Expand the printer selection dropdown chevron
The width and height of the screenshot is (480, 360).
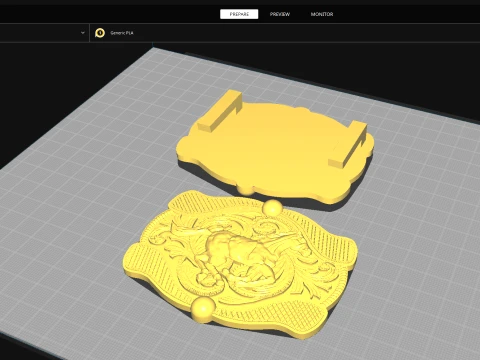(x=83, y=33)
